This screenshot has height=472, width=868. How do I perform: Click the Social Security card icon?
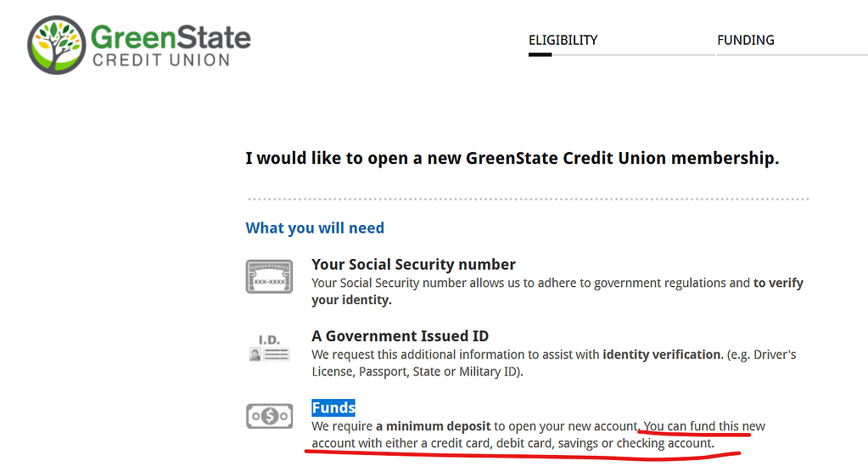click(269, 277)
